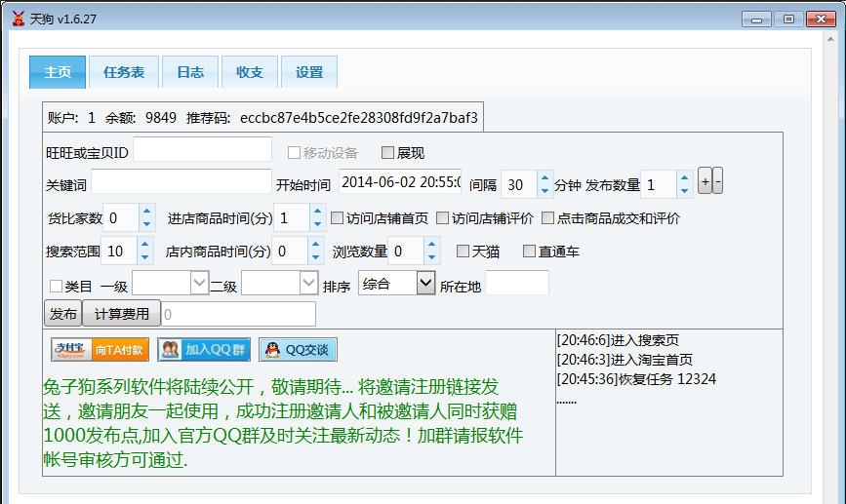
Task: Click the 余额 9849 value
Action: [x=161, y=118]
